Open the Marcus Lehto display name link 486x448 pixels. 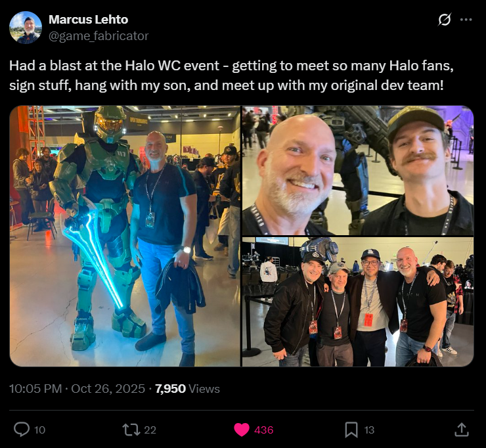(89, 19)
